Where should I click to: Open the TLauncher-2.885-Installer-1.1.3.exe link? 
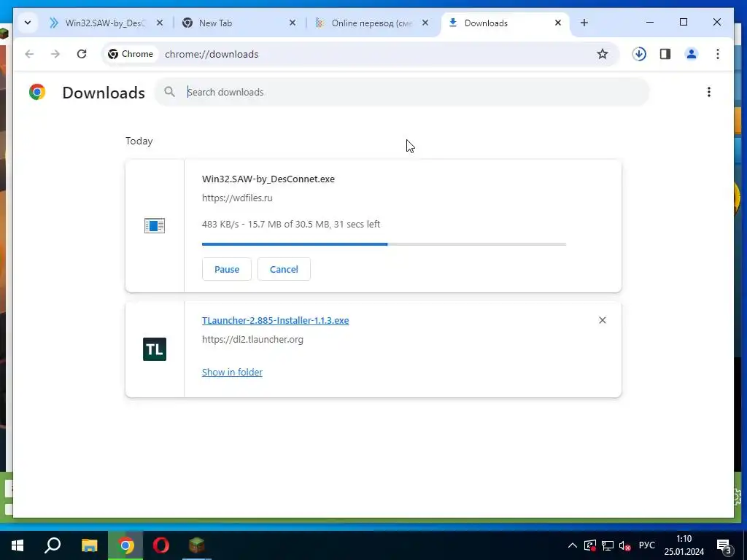275,321
